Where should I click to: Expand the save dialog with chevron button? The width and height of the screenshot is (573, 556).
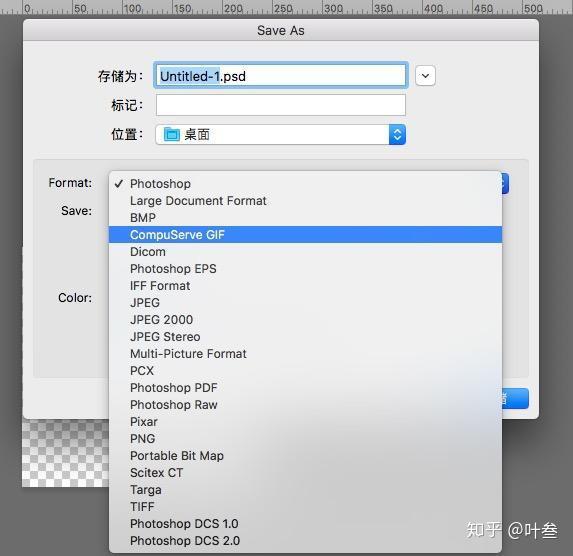(x=425, y=76)
